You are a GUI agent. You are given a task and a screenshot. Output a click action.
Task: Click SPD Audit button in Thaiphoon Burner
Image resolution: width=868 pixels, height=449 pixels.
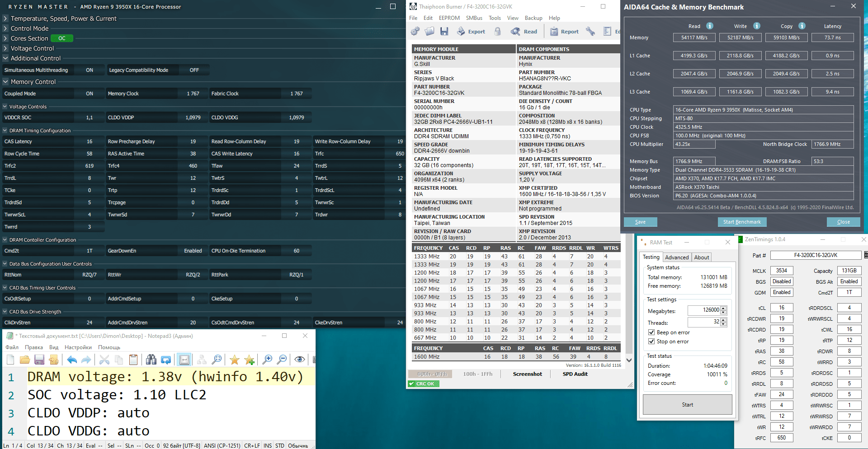(575, 374)
